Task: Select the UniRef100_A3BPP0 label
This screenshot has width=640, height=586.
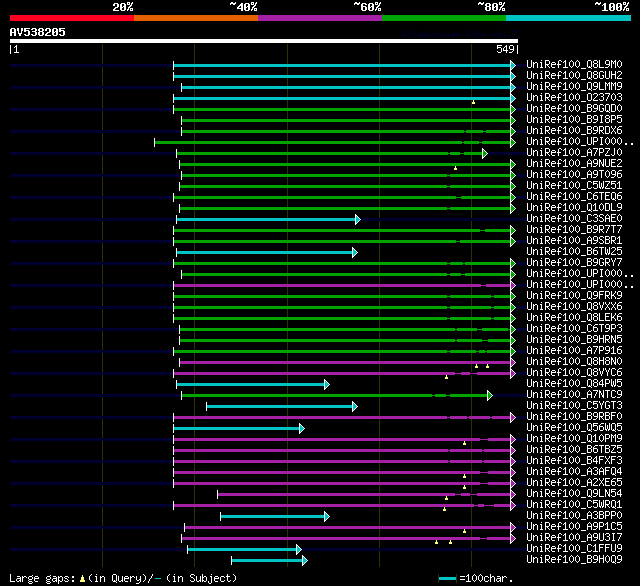Action: (574, 516)
